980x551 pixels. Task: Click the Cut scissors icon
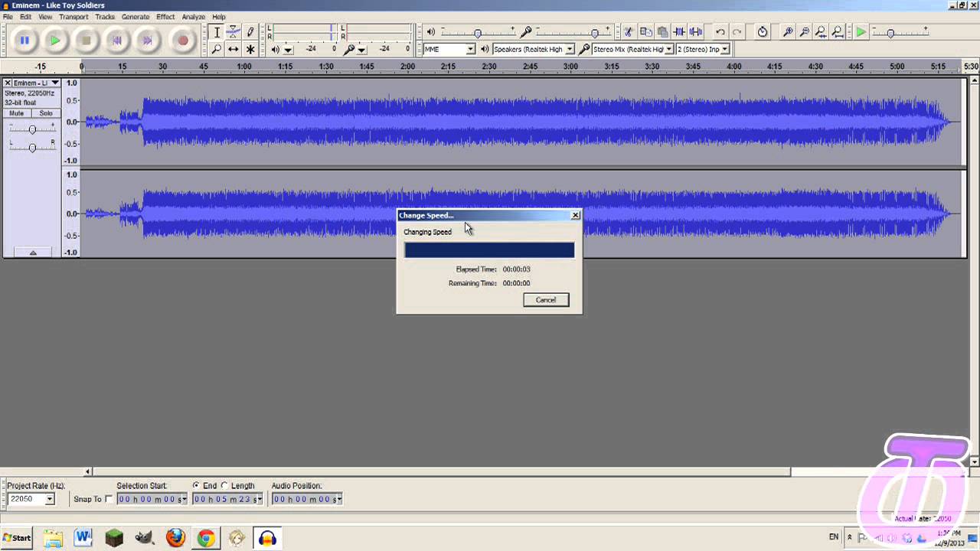point(628,32)
